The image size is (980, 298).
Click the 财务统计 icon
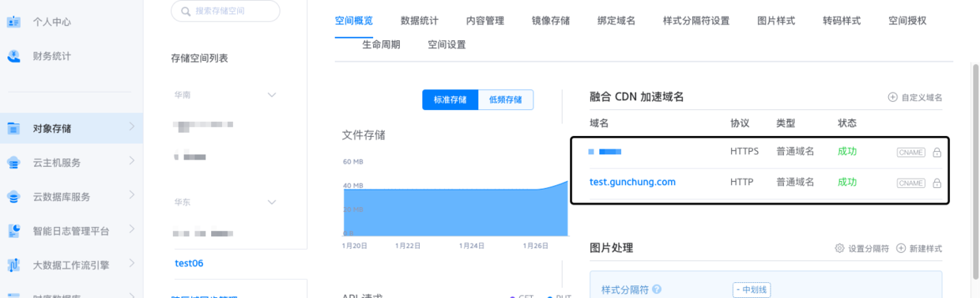click(13, 56)
